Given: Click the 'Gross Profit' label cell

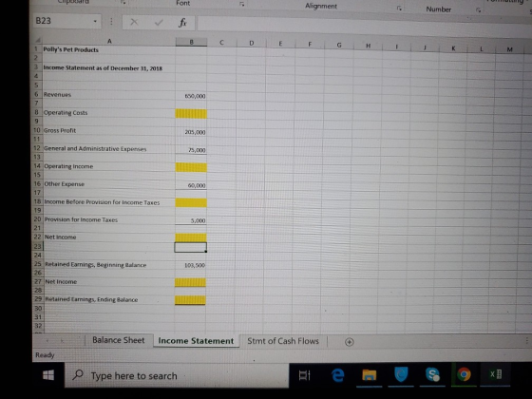Looking at the screenshot, I should (x=108, y=131).
